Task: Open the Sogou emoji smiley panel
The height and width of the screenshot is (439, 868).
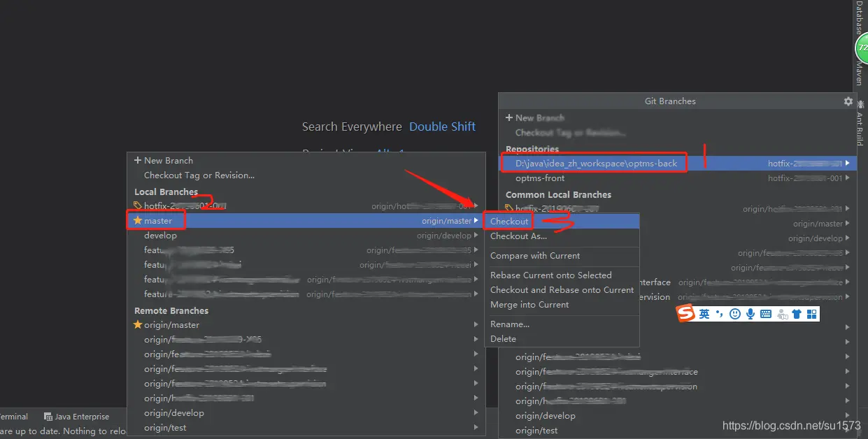Action: coord(734,315)
